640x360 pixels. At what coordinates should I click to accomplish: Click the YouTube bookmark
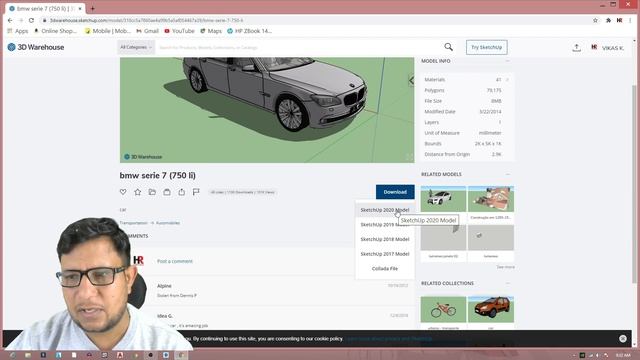point(179,31)
